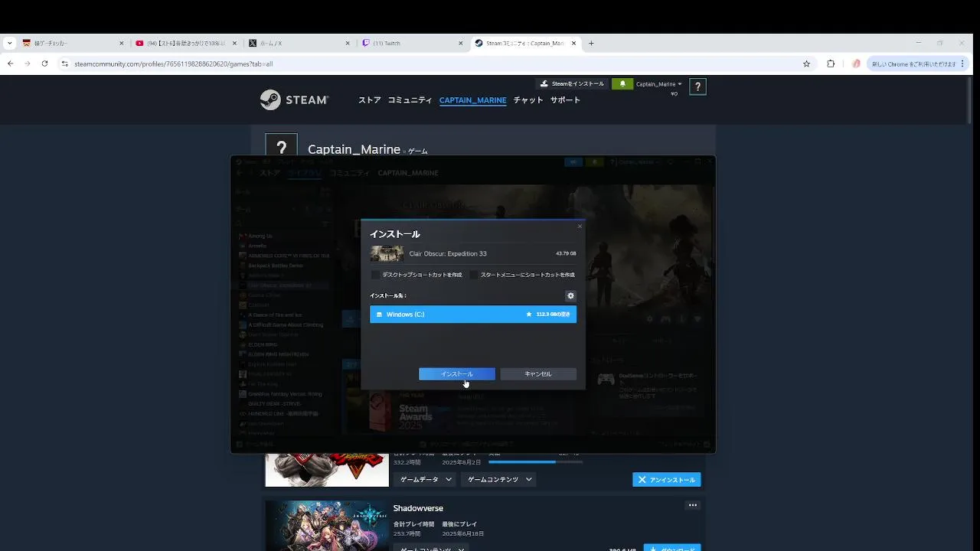Screen dimensions: 980x551
Task: Enable the desktop shortcut checkbox
Action: click(x=375, y=275)
